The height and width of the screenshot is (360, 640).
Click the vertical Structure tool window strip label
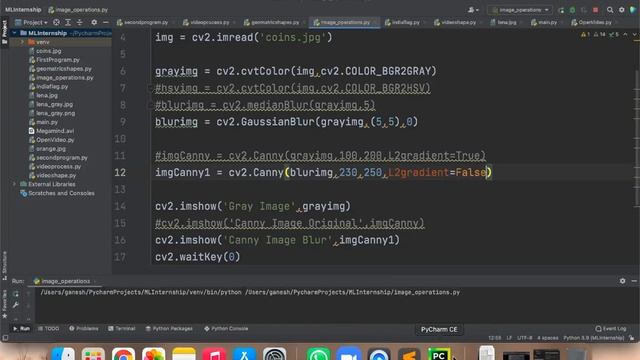[4, 265]
